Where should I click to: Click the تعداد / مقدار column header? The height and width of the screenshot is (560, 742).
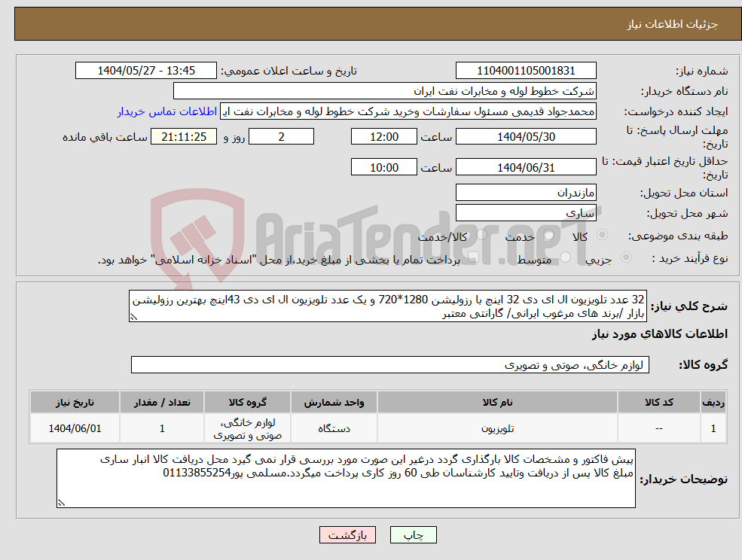coord(162,402)
